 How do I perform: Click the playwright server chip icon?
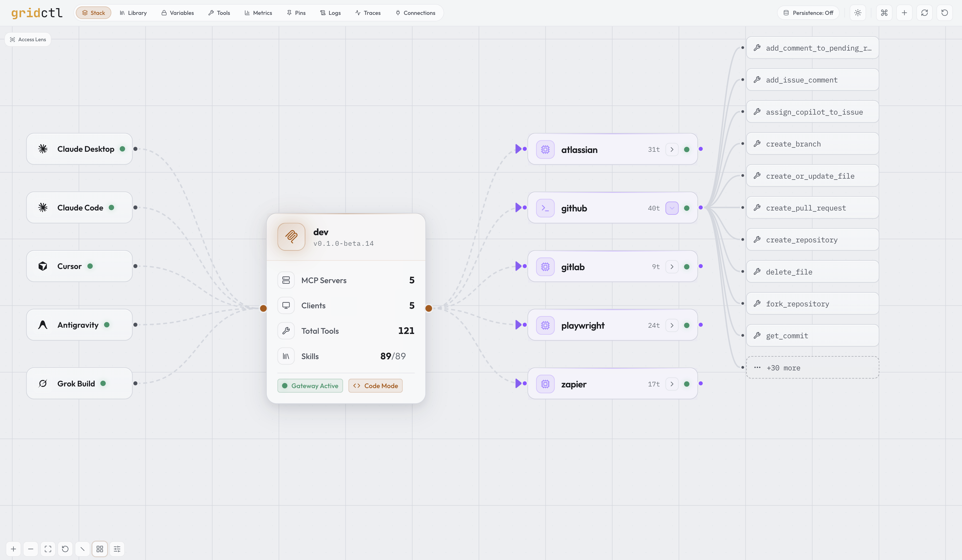click(x=546, y=325)
